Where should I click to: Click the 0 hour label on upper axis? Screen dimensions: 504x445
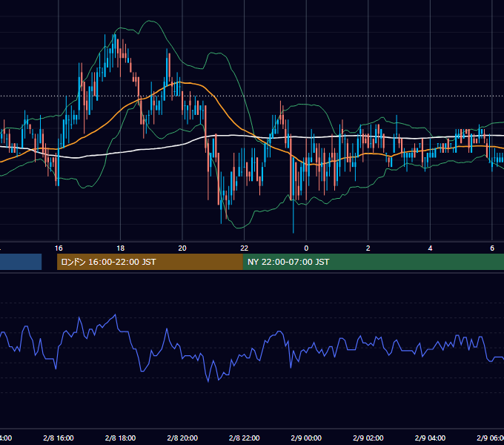pos(306,248)
